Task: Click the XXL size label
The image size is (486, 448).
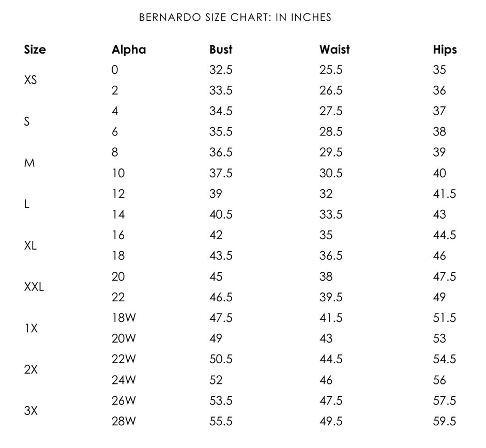Action: [x=34, y=287]
